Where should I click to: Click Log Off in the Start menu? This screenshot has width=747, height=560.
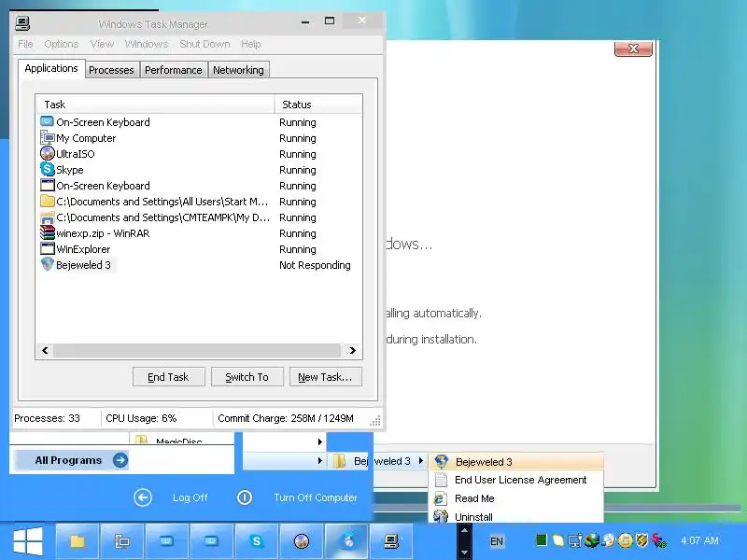[190, 497]
